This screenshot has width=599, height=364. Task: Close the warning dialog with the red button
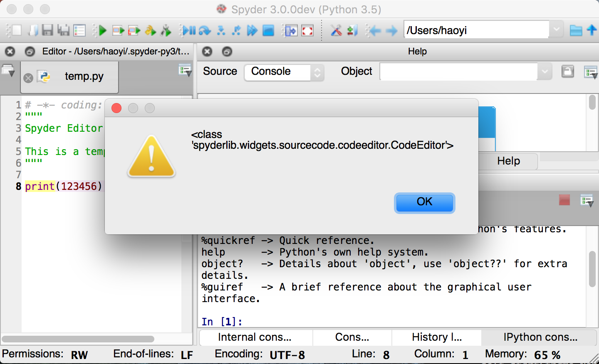(116, 108)
